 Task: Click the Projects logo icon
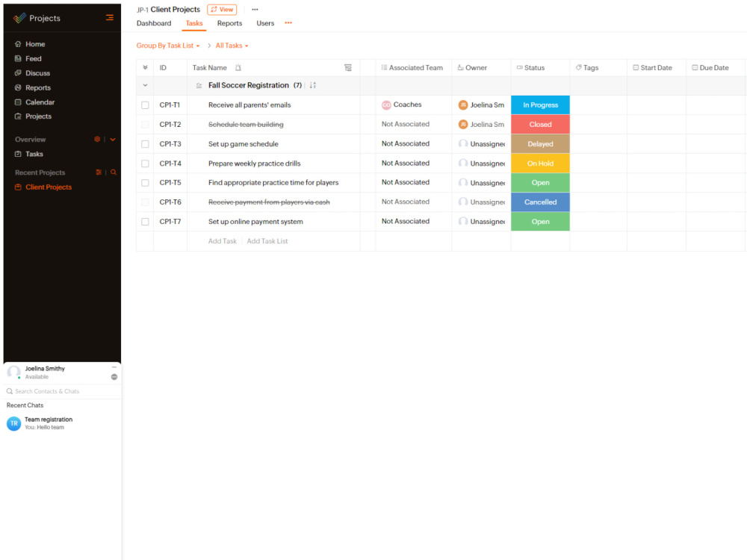click(x=19, y=18)
